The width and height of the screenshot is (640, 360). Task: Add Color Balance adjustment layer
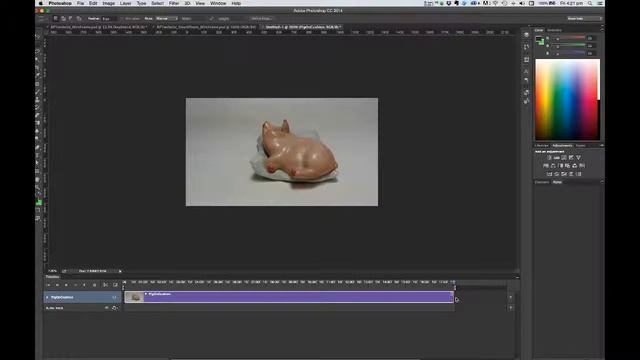[553, 166]
